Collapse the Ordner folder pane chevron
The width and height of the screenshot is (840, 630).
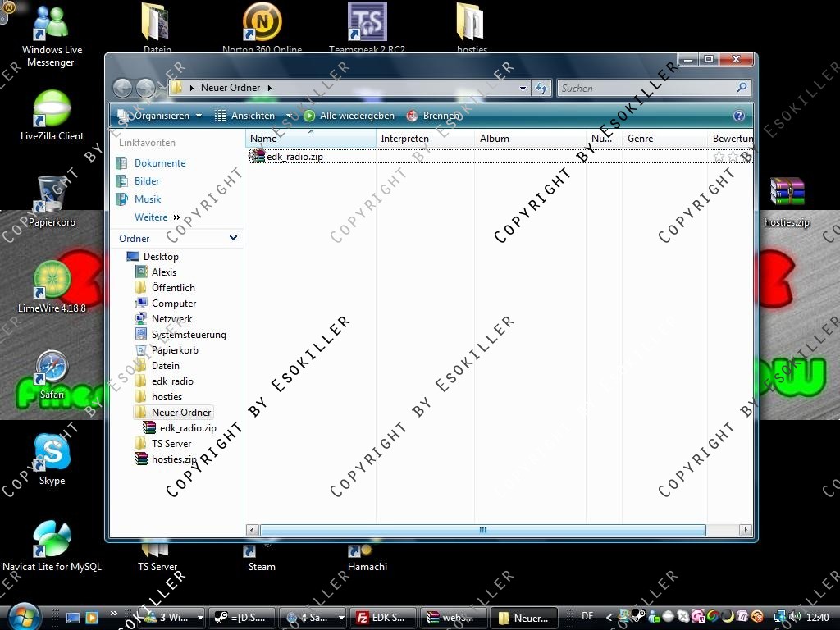click(233, 238)
